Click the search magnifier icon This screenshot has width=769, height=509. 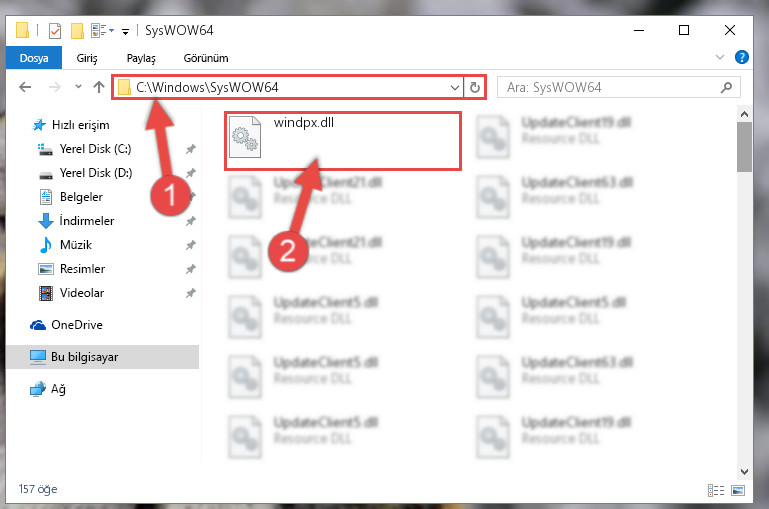(726, 87)
